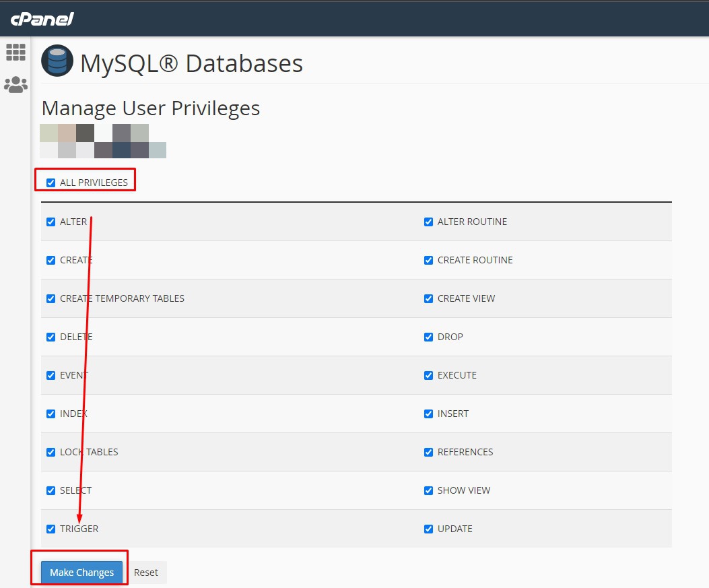Uncheck the INSERT privilege checkbox
709x588 pixels.
[428, 414]
